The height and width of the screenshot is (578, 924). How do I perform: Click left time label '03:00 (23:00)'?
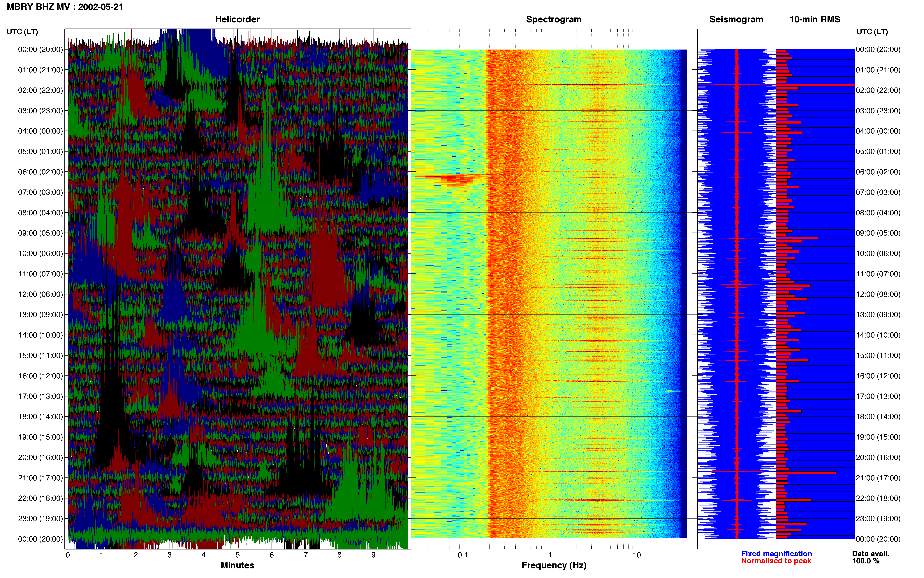41,111
